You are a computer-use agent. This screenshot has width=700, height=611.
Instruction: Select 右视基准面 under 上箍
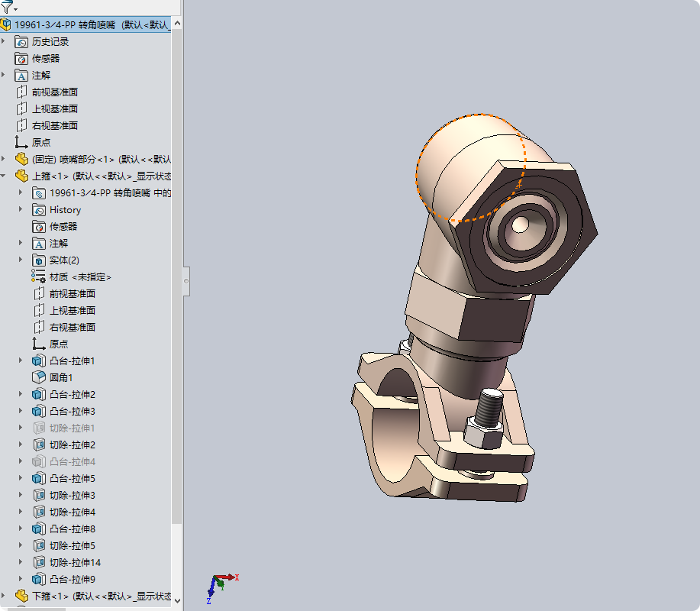73,328
